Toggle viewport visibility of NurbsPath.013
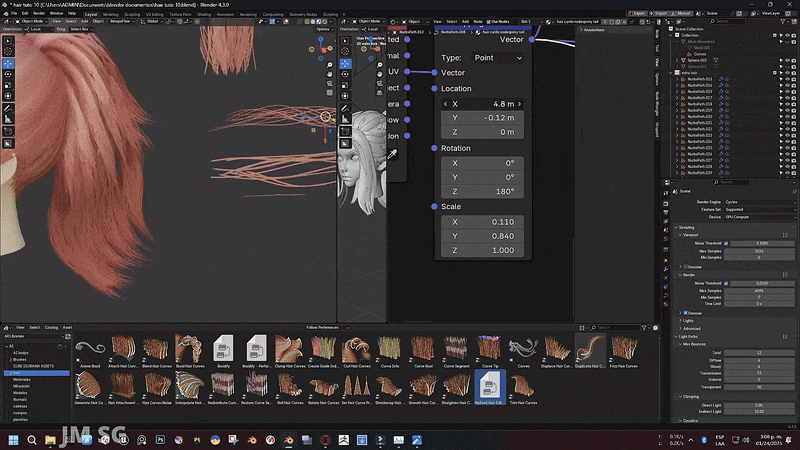This screenshot has width=800, height=450. [787, 79]
